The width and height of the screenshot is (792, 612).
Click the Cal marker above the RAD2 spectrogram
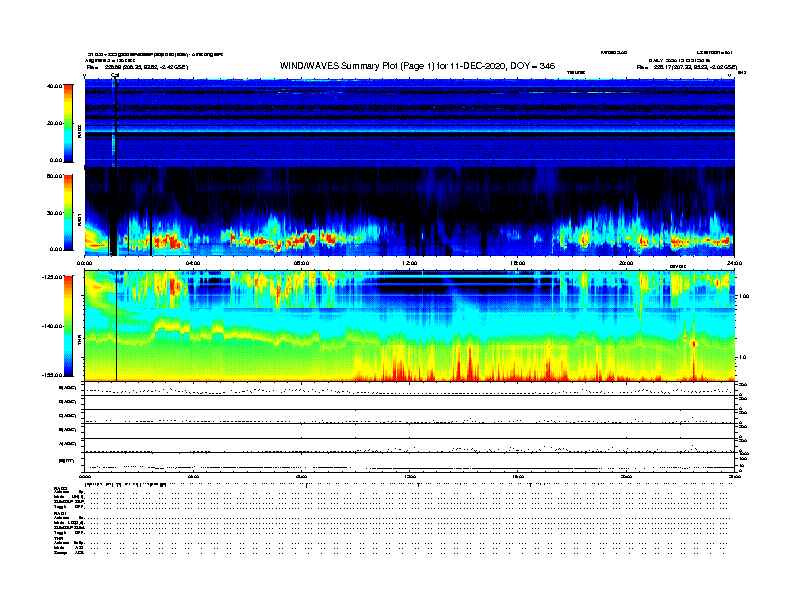(x=115, y=75)
